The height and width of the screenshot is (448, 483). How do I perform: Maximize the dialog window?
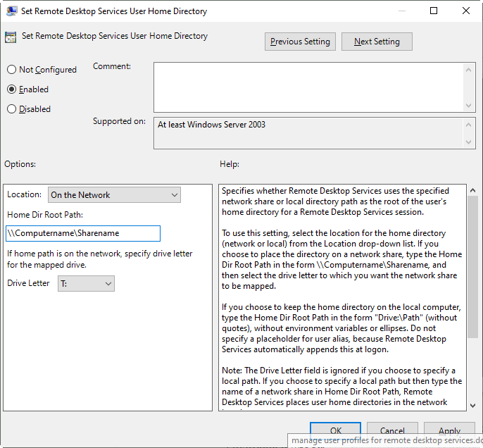(x=434, y=11)
